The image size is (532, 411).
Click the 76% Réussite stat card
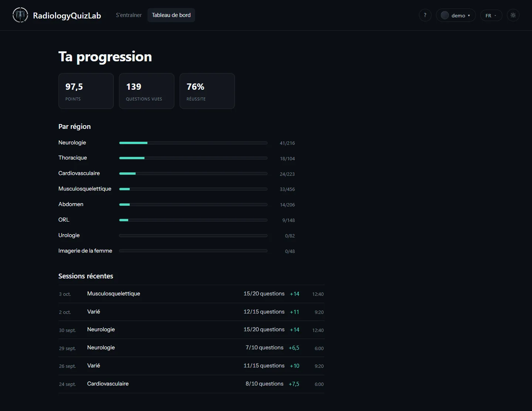pos(207,91)
